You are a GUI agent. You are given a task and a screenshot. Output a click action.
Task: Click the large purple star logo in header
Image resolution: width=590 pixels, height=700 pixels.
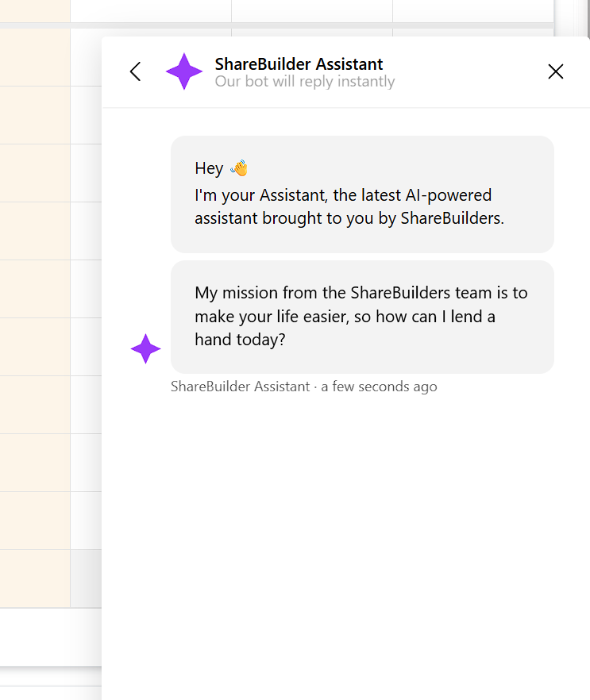(184, 71)
